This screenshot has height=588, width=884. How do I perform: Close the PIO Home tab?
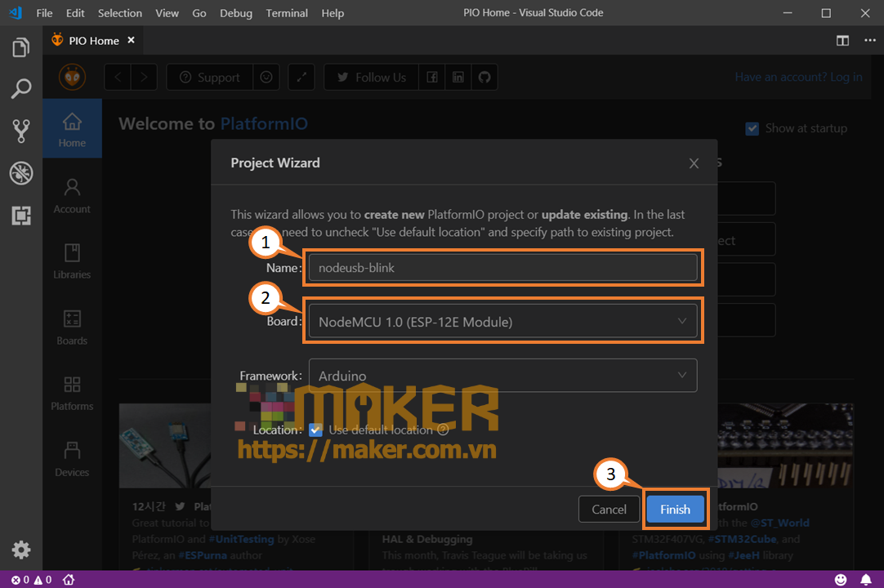[x=131, y=40]
